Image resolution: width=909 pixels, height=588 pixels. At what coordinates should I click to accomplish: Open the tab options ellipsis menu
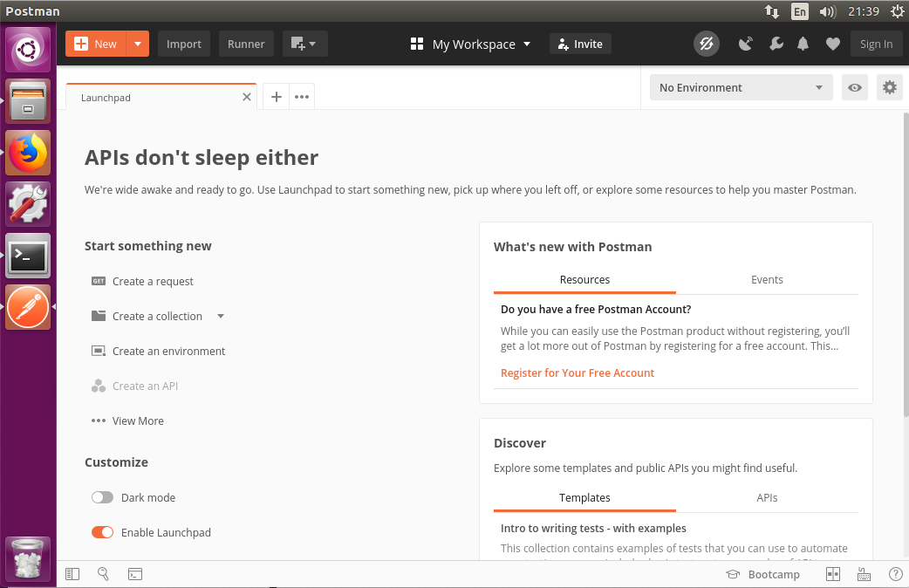(302, 97)
